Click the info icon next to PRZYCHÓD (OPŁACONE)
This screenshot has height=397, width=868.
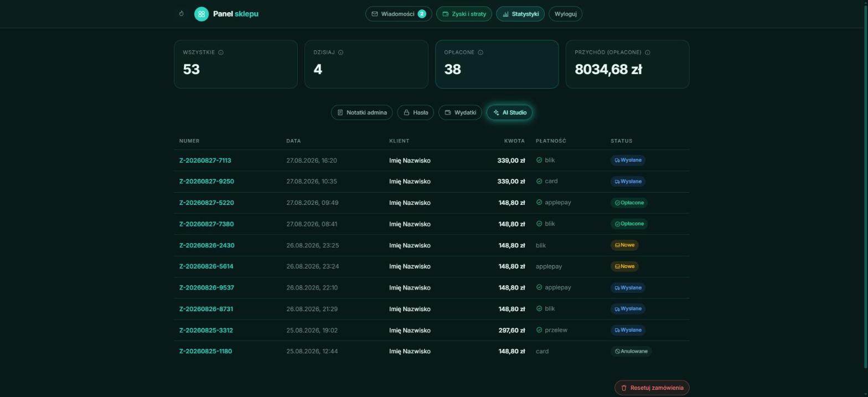pyautogui.click(x=648, y=53)
